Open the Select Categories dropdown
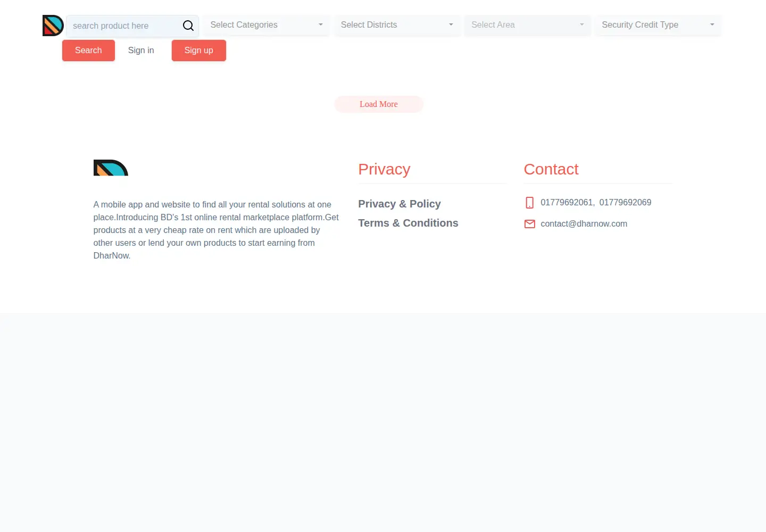This screenshot has width=766, height=532. pyautogui.click(x=267, y=25)
